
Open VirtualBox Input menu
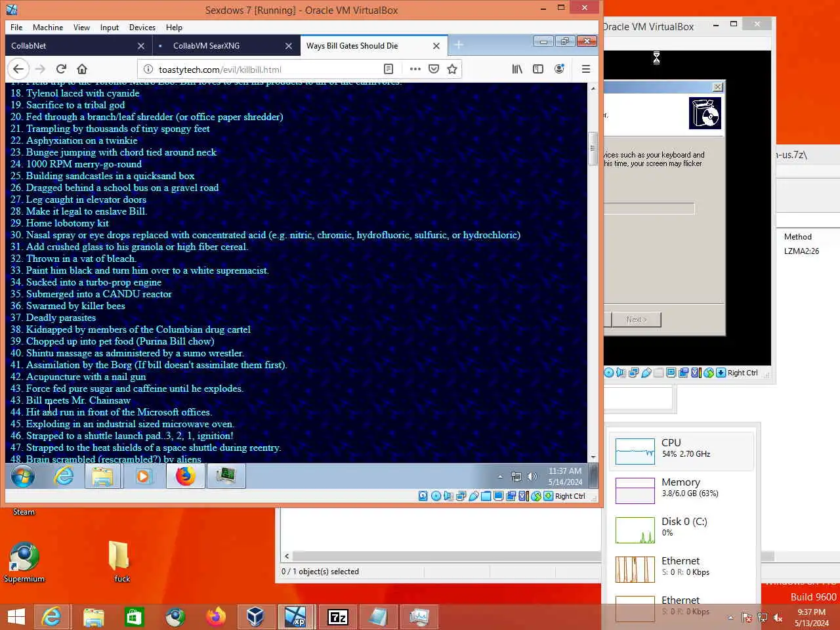pos(110,28)
